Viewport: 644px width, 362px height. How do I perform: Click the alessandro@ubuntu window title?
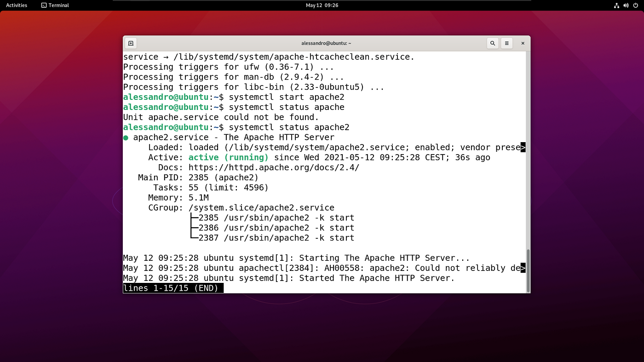327,43
